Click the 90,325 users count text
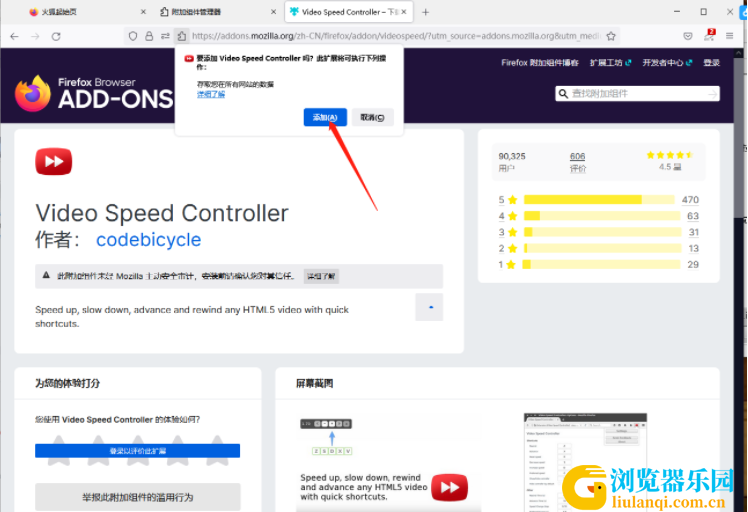The width and height of the screenshot is (748, 512). click(512, 157)
